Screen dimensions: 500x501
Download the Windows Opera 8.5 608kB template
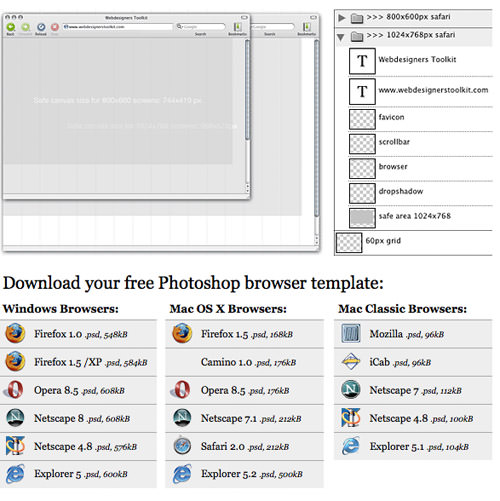[x=78, y=390]
